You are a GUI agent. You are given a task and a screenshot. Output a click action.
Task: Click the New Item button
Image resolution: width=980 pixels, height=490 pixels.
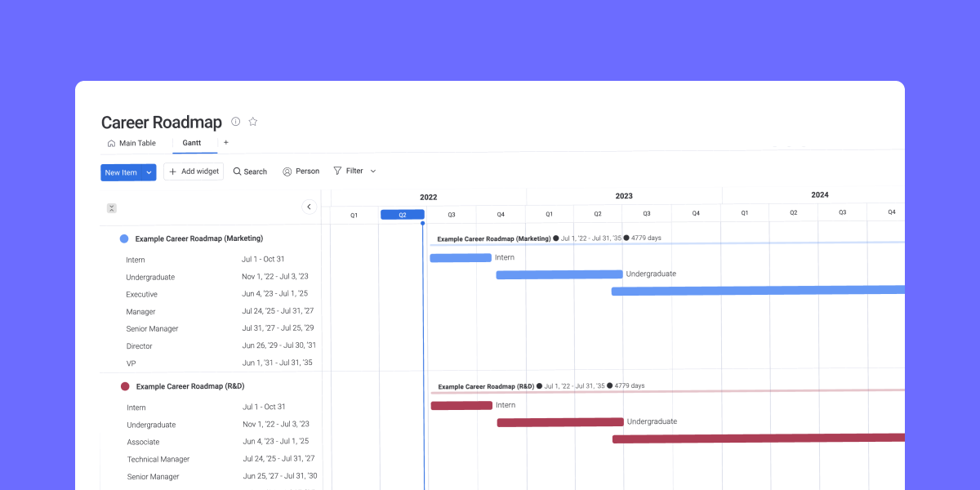point(121,172)
